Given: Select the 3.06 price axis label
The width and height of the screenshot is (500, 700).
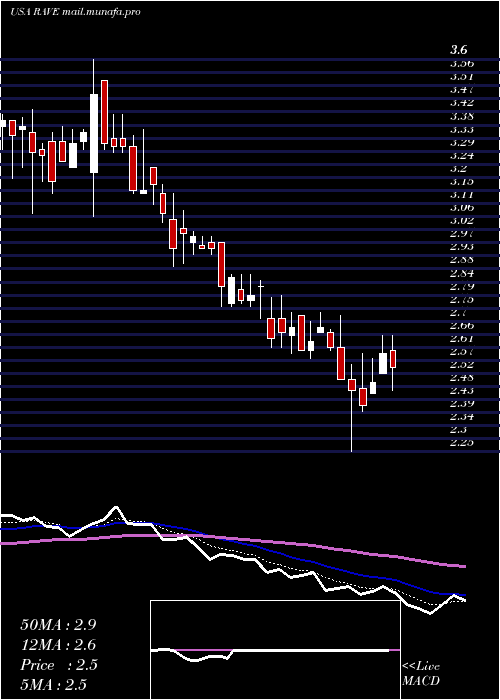Looking at the screenshot, I should [x=462, y=207].
